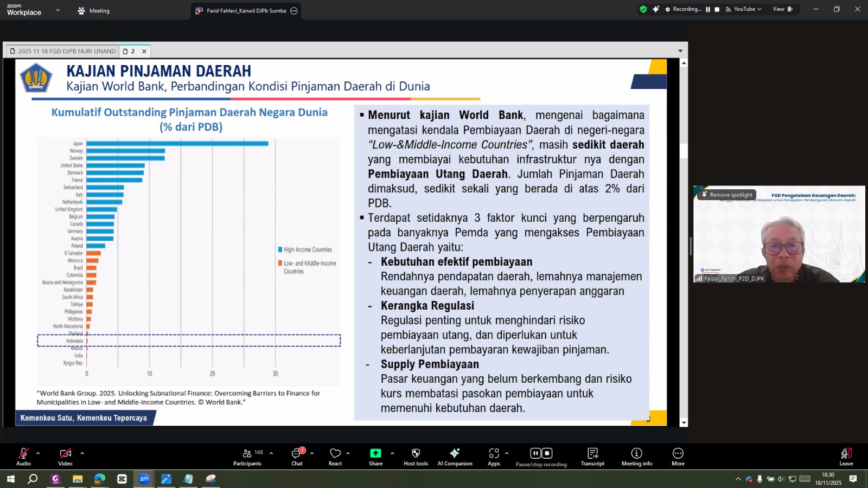Show Meeting info

coord(636,457)
